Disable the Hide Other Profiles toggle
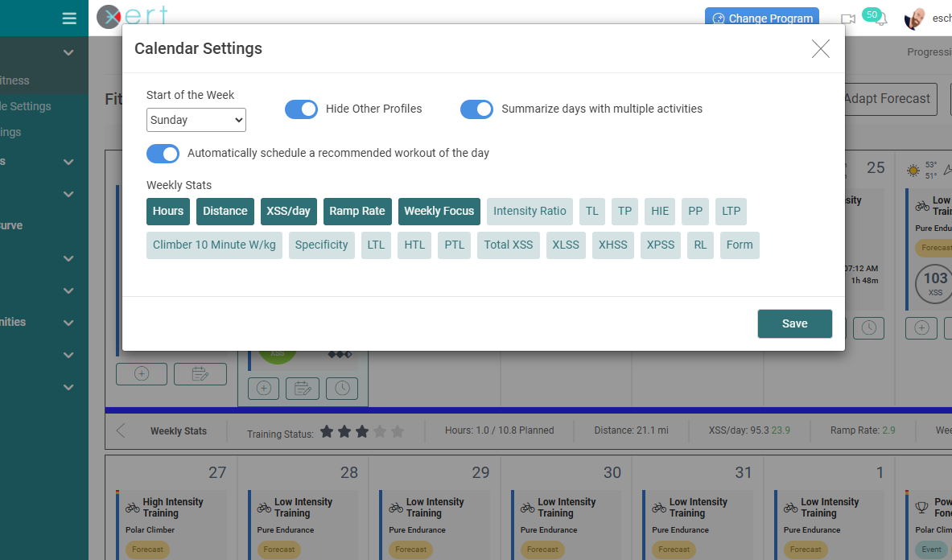Screen dimensions: 952x560 (x=301, y=109)
